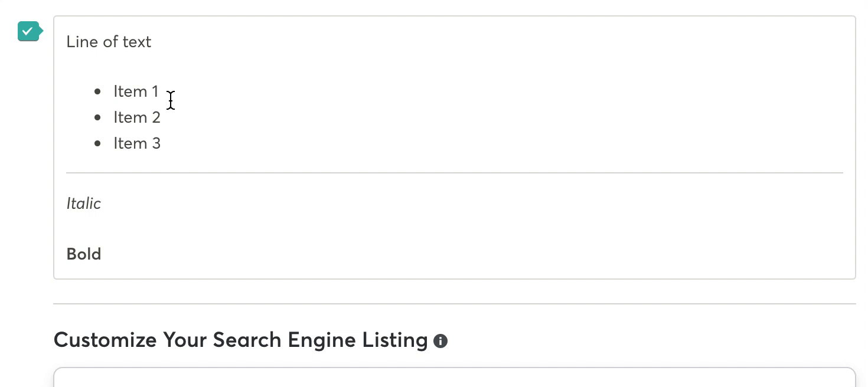Select the "Item 2" list entry
Viewport: 868px width, 387px height.
click(137, 117)
